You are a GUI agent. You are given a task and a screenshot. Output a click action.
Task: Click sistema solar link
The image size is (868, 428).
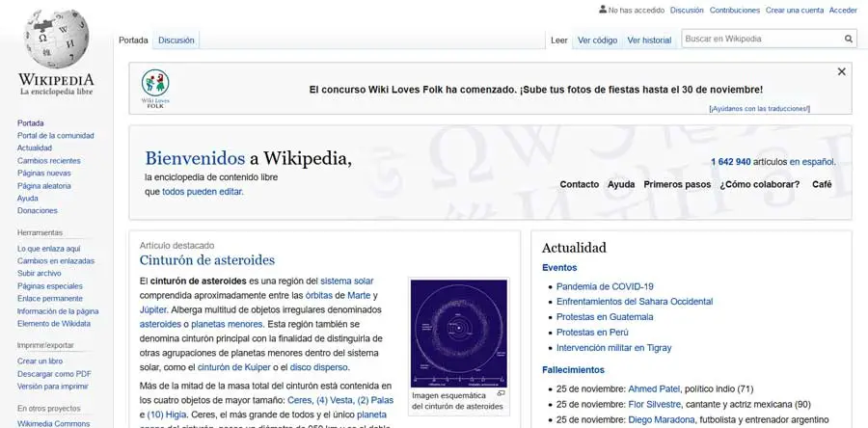pyautogui.click(x=347, y=281)
